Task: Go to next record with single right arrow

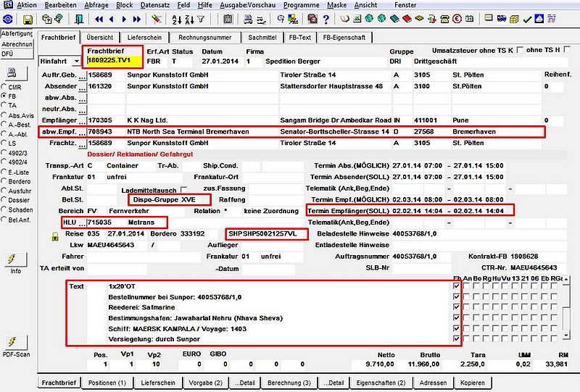Action: pyautogui.click(x=124, y=20)
